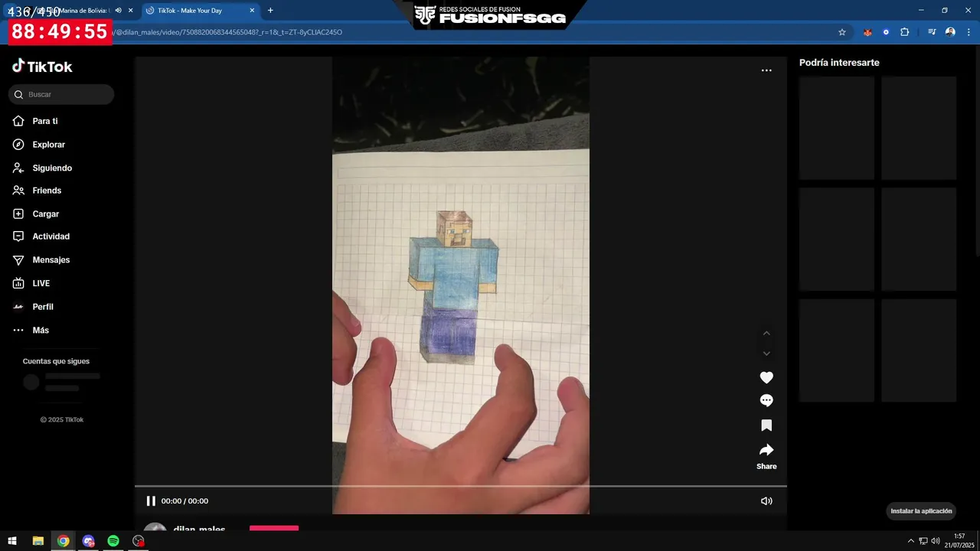Go to the Siguiendo feed
The image size is (980, 551).
52,168
